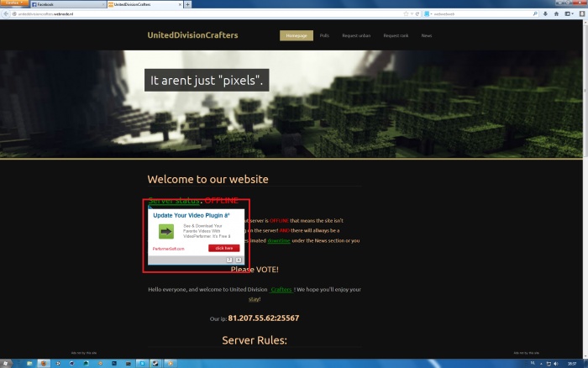Viewport: 588px width, 368px height.
Task: Click the 'Welcome to our website' heading
Action: 207,179
